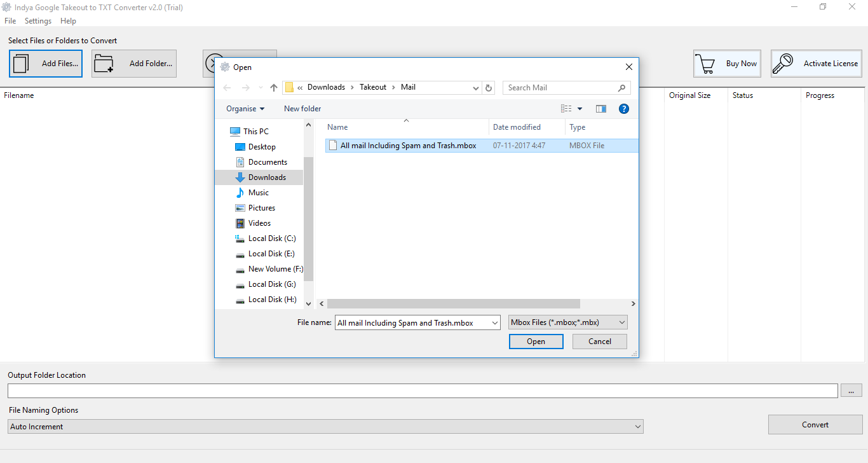Click the Desktop icon in sidebar

(x=240, y=147)
